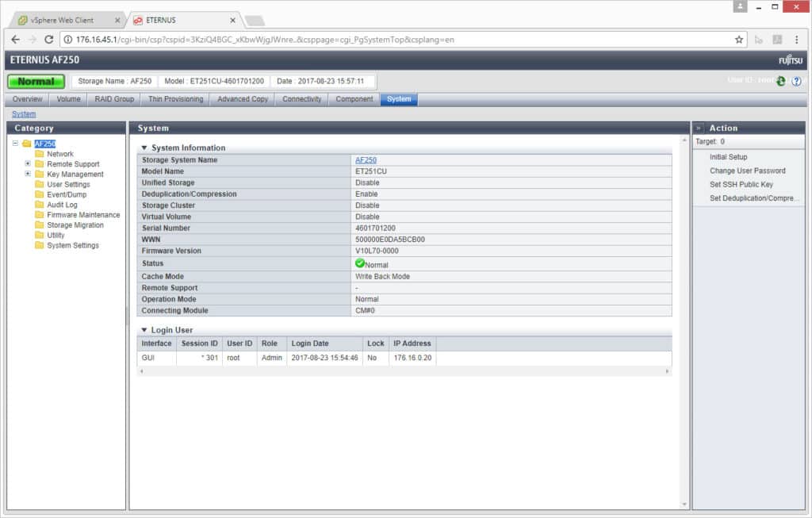
Task: Select Storage Migration in category tree
Action: tap(75, 224)
